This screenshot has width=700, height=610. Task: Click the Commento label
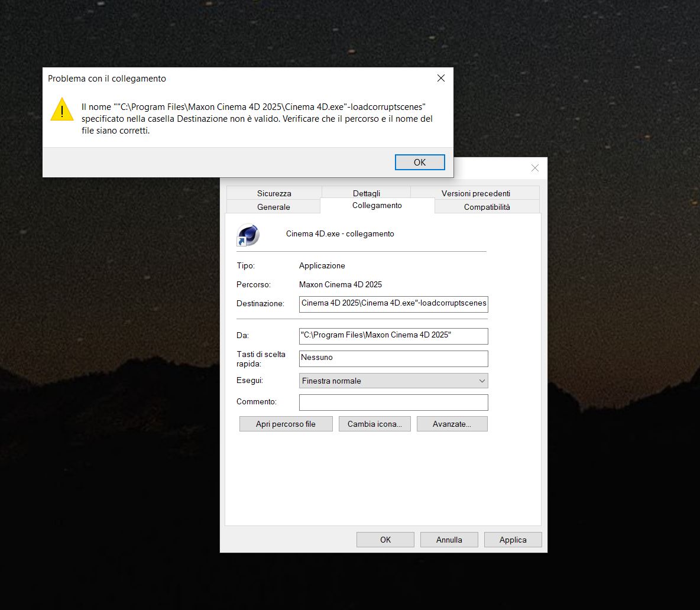257,401
